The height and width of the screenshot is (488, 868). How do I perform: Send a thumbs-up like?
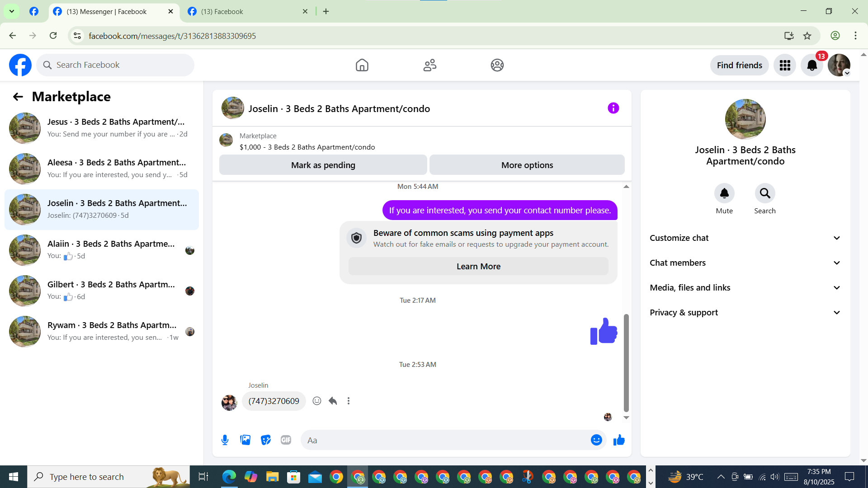tap(619, 440)
